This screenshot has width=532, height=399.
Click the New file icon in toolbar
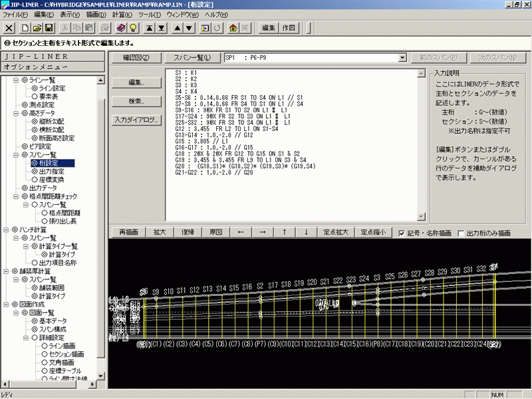(25, 28)
